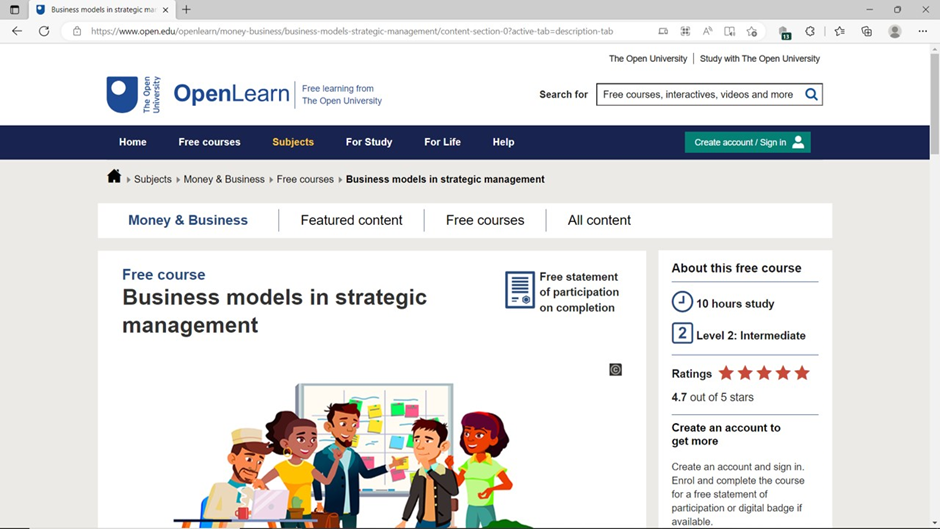940x529 pixels.
Task: Open The Open University link
Action: [647, 59]
